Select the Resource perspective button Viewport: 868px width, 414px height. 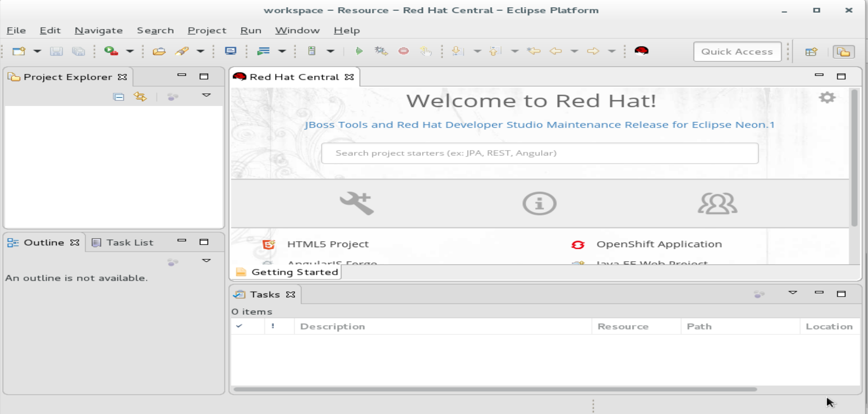(x=844, y=52)
